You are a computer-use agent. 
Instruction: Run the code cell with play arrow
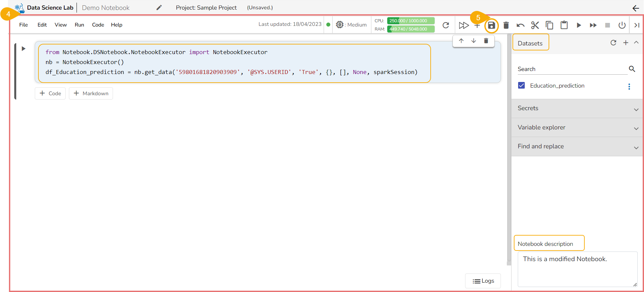click(24, 49)
